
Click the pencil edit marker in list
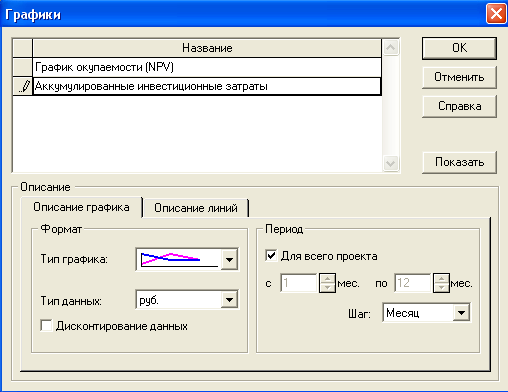(x=23, y=87)
